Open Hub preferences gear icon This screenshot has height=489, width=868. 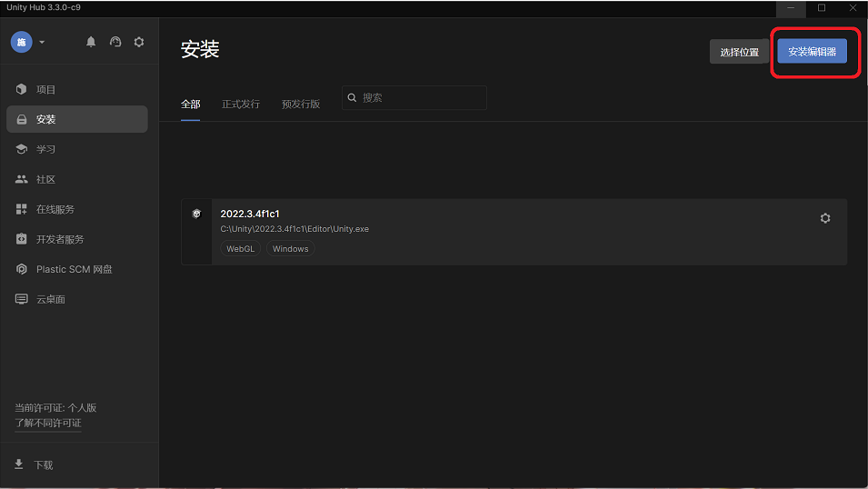click(x=139, y=42)
